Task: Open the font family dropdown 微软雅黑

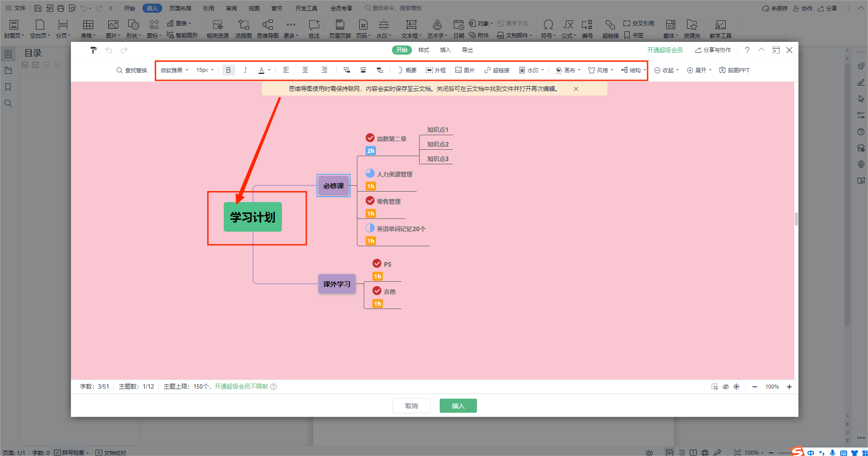Action: click(174, 70)
